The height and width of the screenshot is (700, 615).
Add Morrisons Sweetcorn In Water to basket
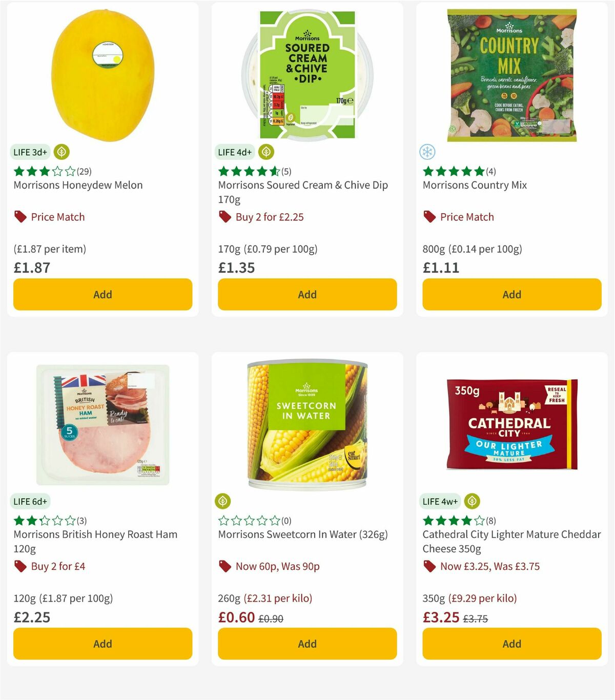[307, 644]
